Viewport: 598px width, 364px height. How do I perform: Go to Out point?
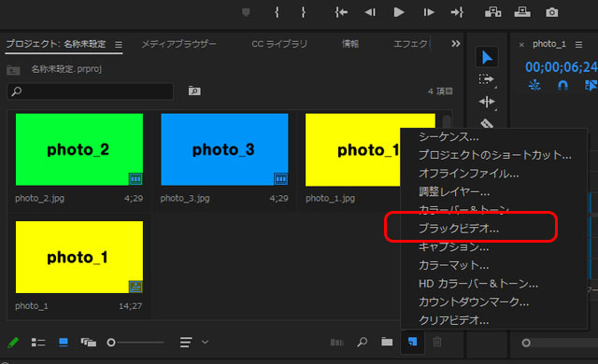pos(457,12)
